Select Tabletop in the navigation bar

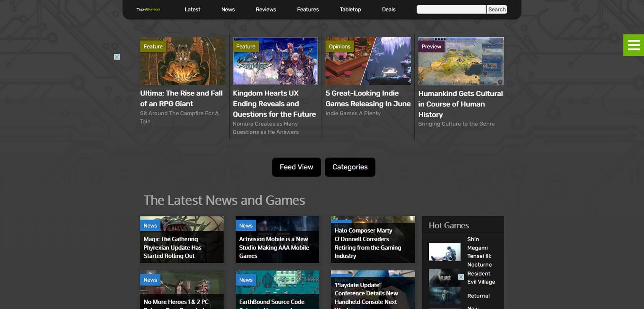click(350, 10)
